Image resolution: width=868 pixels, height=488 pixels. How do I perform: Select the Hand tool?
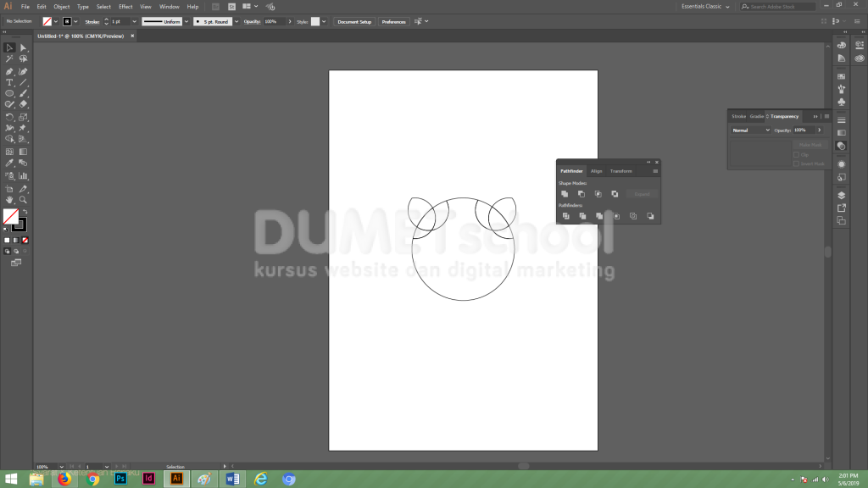pos(9,200)
